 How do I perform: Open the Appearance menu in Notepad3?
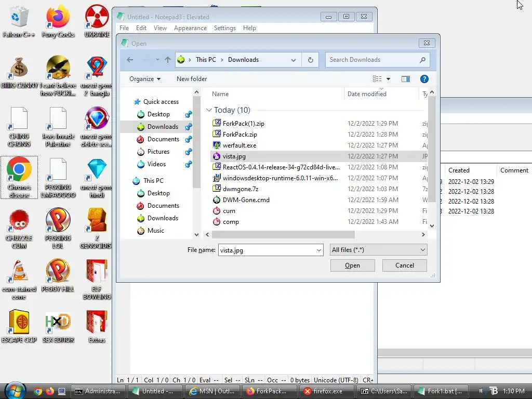[190, 28]
